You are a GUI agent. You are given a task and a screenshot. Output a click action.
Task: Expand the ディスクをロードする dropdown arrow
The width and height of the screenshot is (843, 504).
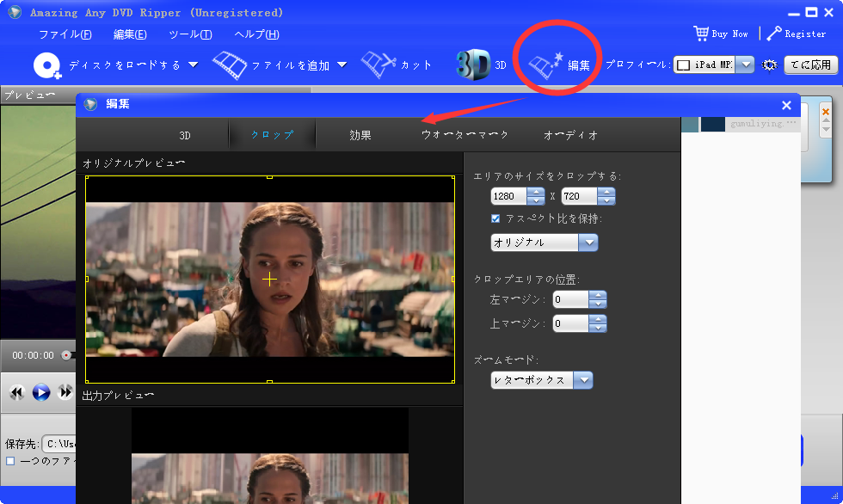coord(193,65)
